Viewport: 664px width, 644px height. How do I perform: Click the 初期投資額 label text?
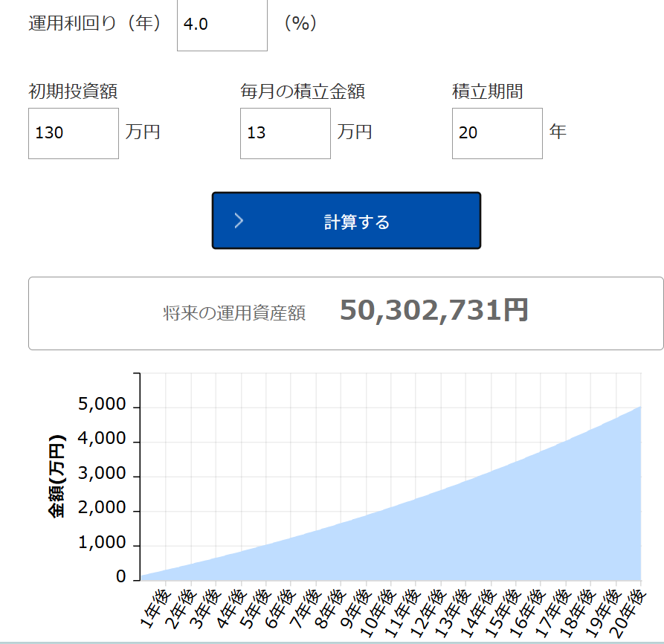(x=73, y=91)
